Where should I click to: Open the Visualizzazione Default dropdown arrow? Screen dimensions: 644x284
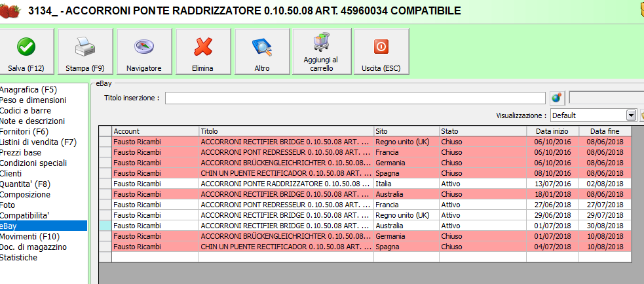coord(632,115)
